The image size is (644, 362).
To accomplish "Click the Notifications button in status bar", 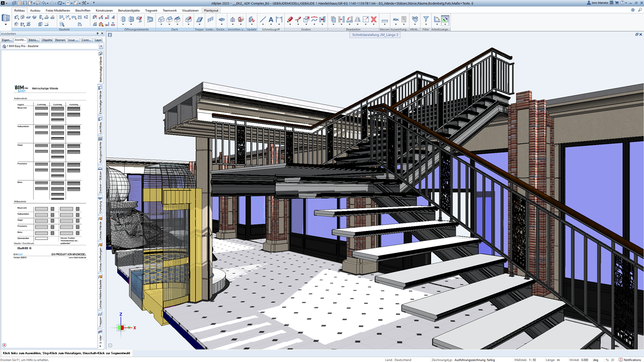I will click(x=630, y=360).
